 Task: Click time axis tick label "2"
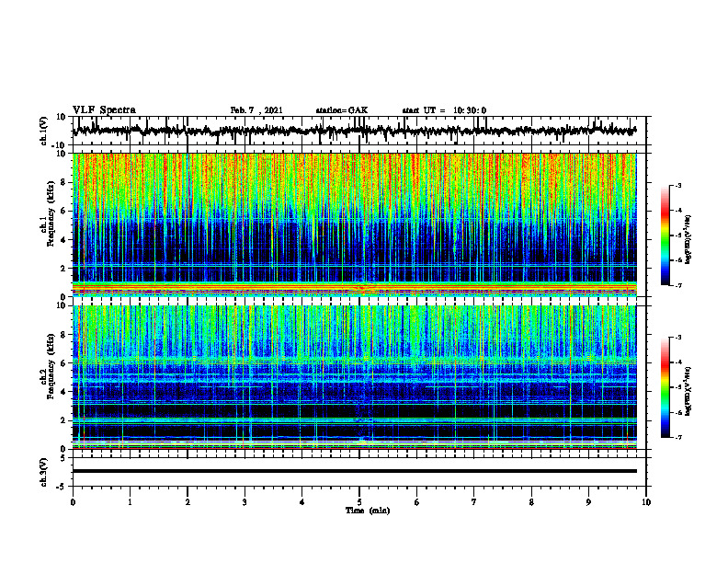pos(188,502)
